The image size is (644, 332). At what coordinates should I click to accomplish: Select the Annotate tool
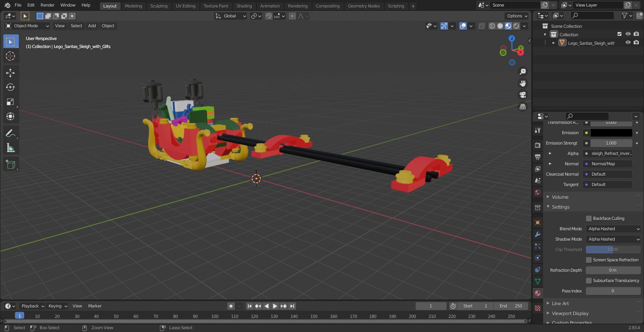[10, 134]
